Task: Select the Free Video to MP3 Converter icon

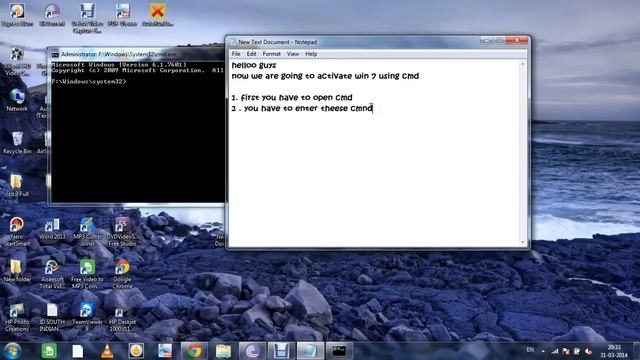Action: (x=87, y=274)
